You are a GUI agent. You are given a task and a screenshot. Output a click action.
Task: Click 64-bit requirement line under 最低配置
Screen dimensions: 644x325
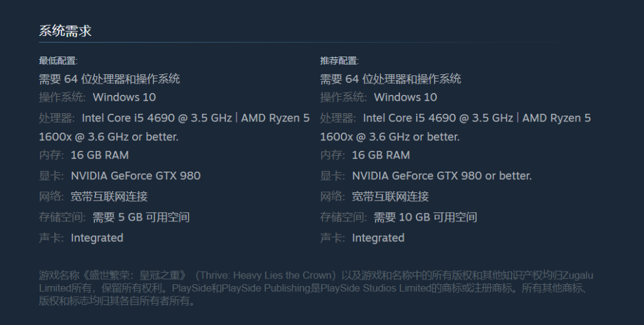[x=109, y=79]
